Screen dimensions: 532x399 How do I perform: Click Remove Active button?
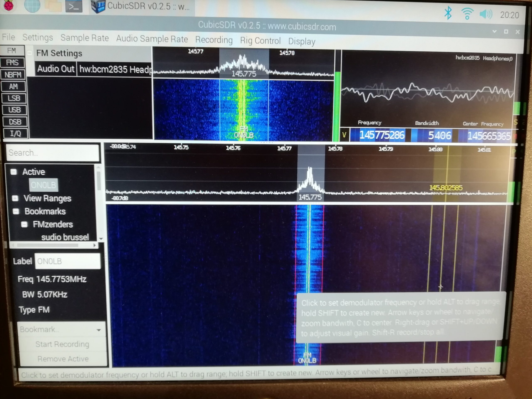(63, 359)
